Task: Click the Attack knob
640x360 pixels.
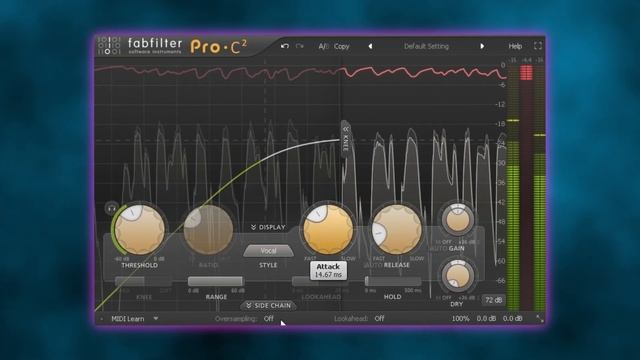Action: [328, 229]
